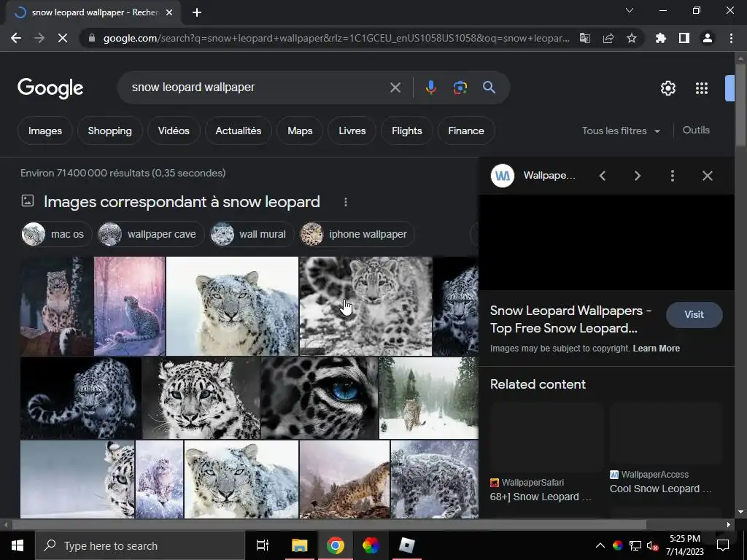Screen dimensions: 747x560
Task: Select the Finance filter
Action: click(x=466, y=131)
